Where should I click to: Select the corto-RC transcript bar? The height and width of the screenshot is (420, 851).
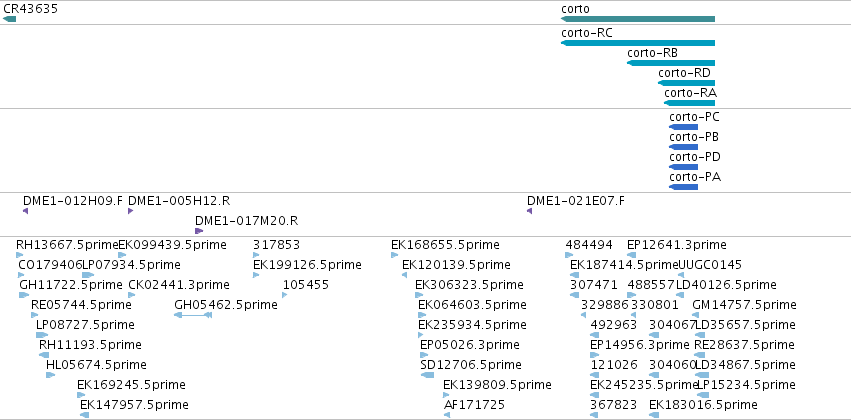click(x=638, y=43)
